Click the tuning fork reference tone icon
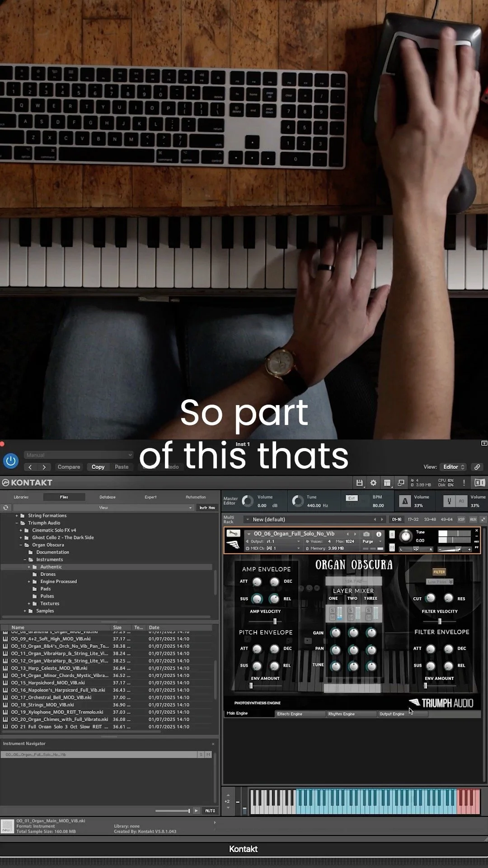488x868 pixels. pyautogui.click(x=449, y=501)
